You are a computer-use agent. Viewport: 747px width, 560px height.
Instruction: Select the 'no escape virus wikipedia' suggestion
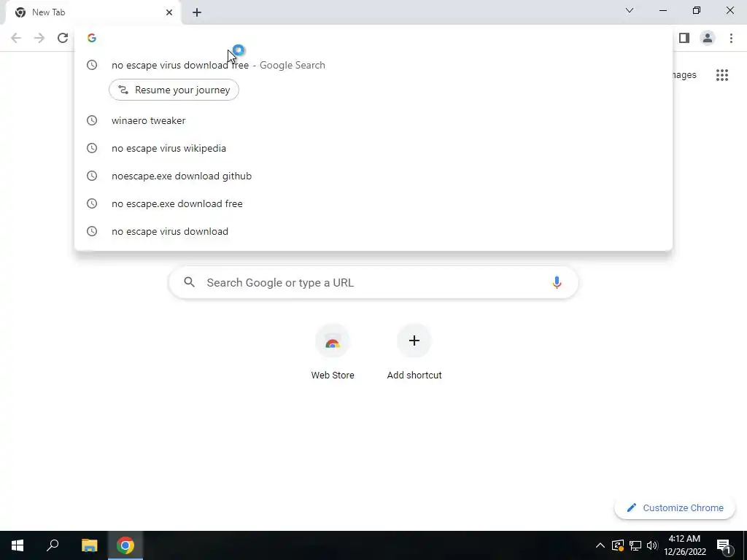pos(373,148)
